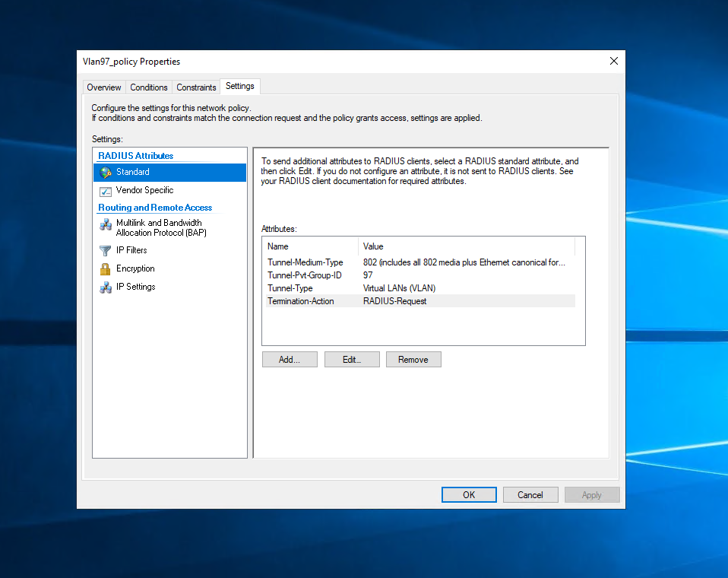Click the Multilink and Bandwidth network icon
The image size is (728, 578).
(106, 225)
